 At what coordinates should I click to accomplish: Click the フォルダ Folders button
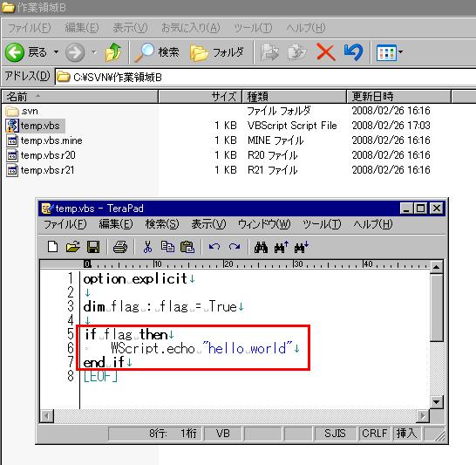[217, 52]
